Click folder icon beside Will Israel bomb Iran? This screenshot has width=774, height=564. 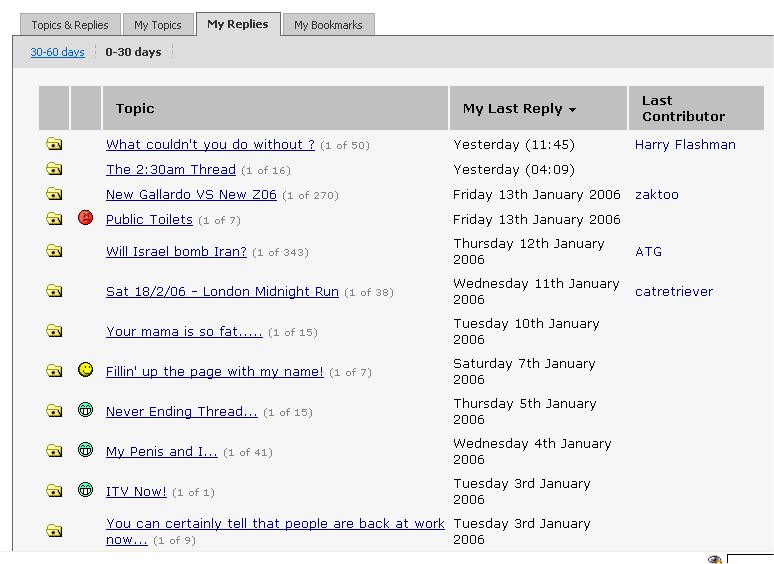click(x=54, y=252)
